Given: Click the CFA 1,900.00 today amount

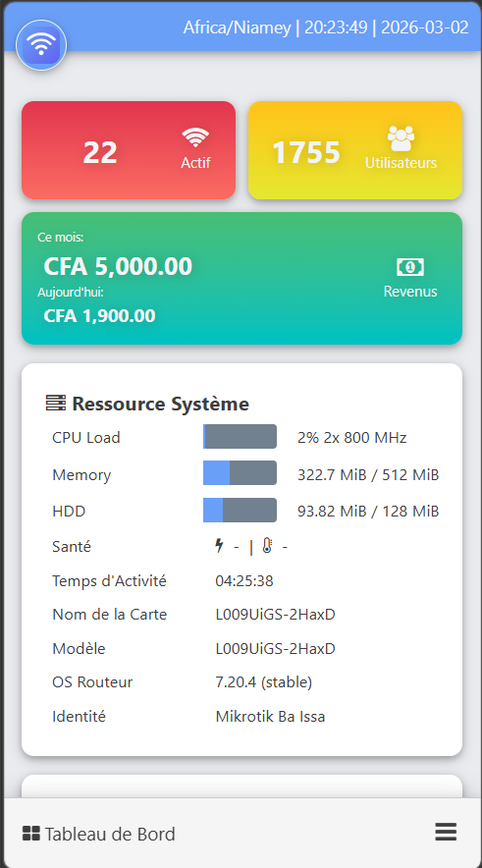Looking at the screenshot, I should coord(99,316).
